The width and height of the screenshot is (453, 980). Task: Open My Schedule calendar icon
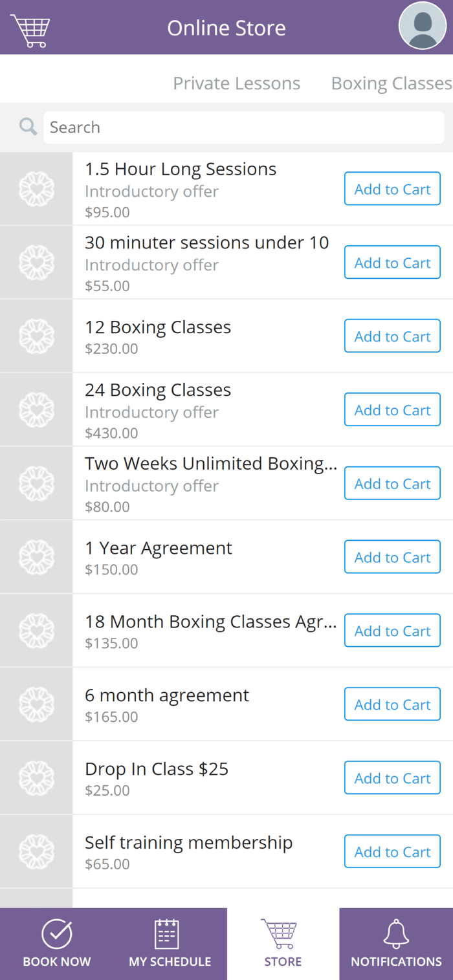(167, 934)
